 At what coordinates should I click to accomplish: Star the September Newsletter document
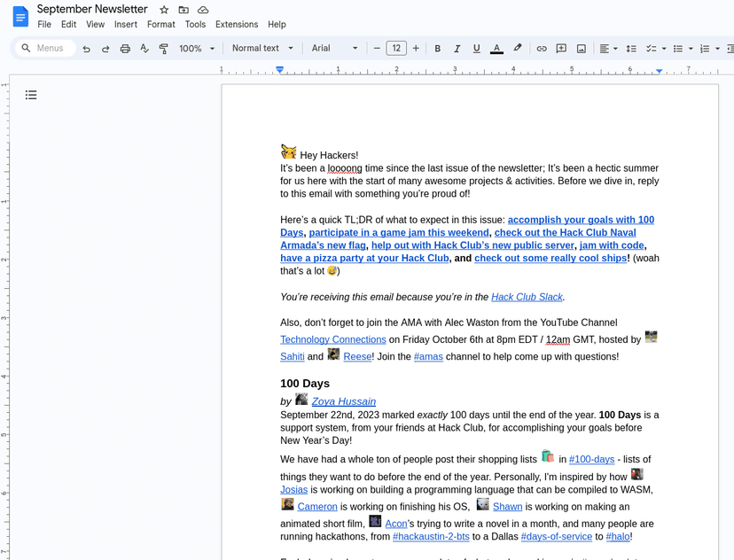(164, 10)
